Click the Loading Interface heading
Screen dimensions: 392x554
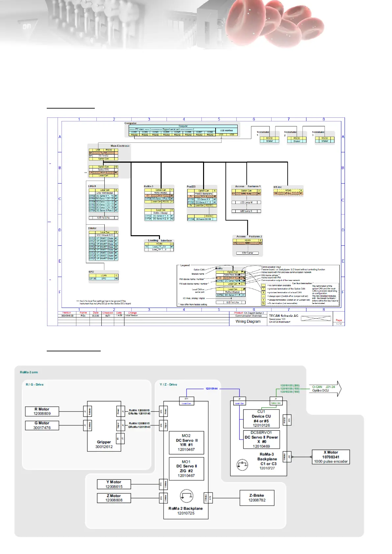[160, 240]
